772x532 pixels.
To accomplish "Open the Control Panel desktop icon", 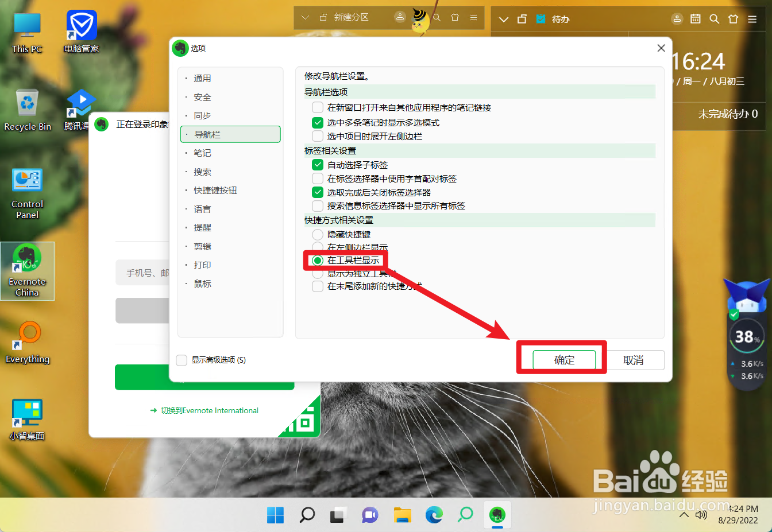I will coord(27,194).
